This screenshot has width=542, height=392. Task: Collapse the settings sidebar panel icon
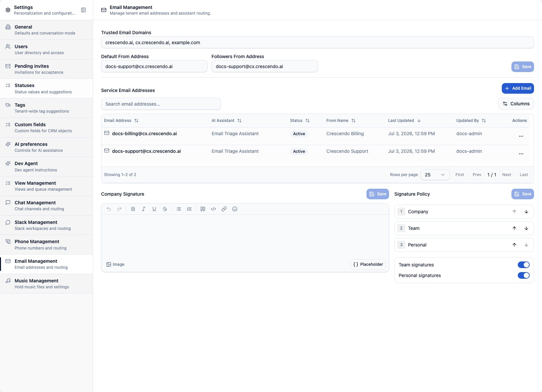pos(83,10)
